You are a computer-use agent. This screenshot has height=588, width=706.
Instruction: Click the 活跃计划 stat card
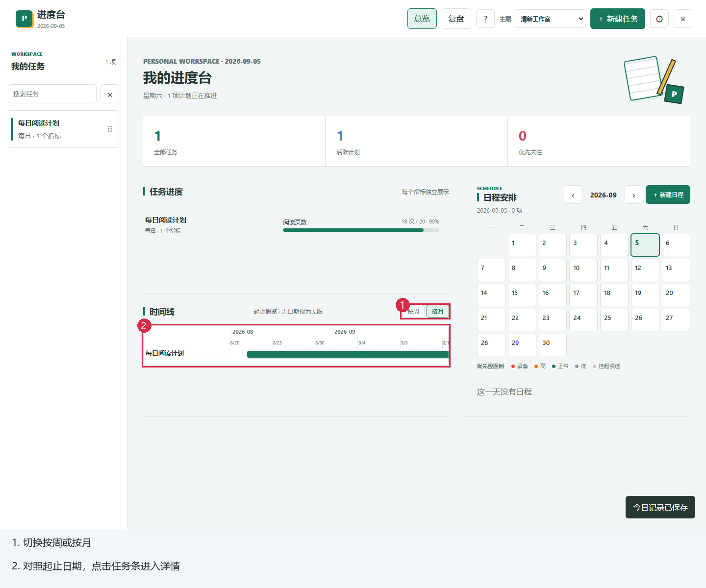[x=416, y=141]
